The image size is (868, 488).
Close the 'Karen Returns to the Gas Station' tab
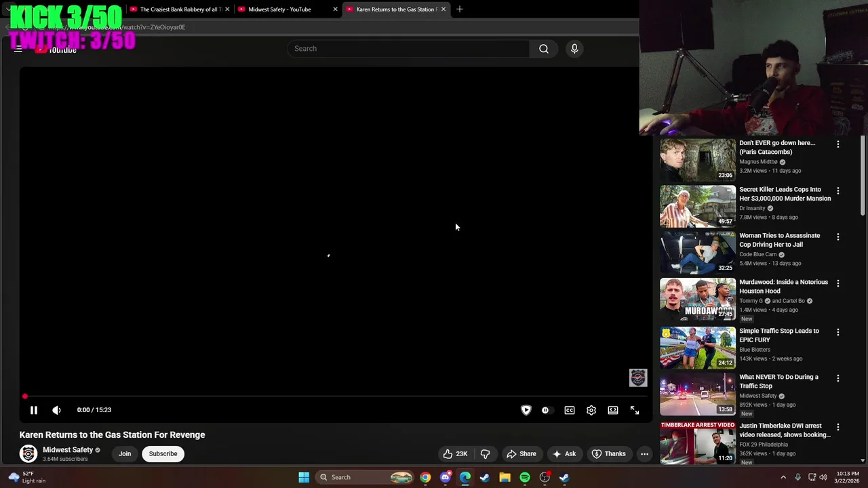[443, 9]
